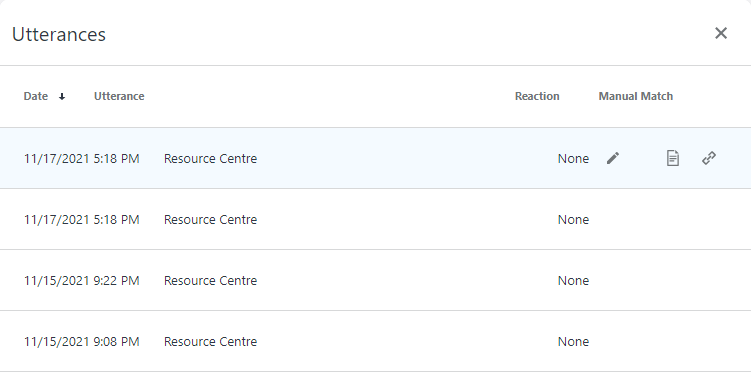This screenshot has width=751, height=389.
Task: Click Resource Centre in the 9:08 PM row
Action: [x=210, y=342]
